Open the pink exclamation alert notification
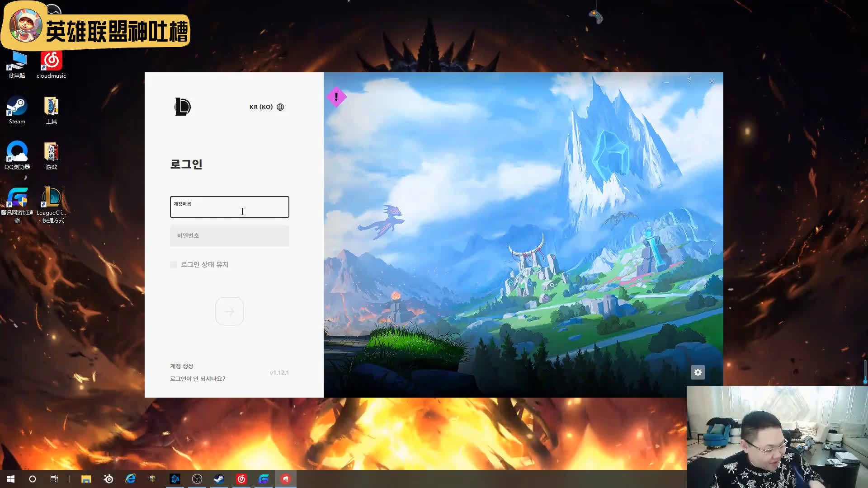 click(x=336, y=97)
